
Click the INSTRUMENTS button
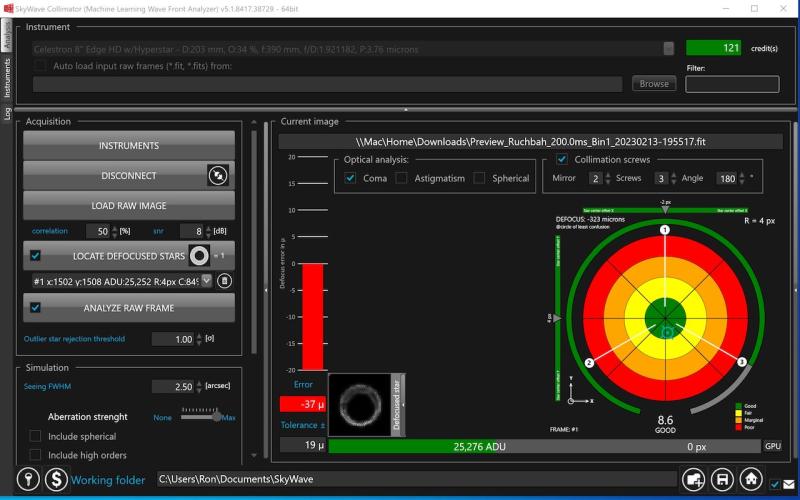pyautogui.click(x=129, y=145)
